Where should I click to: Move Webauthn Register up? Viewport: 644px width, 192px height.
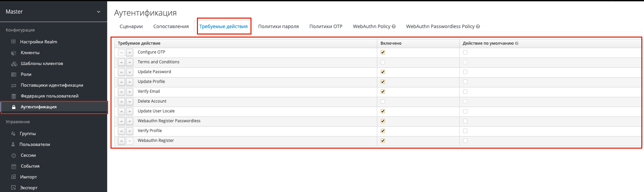coord(121,141)
